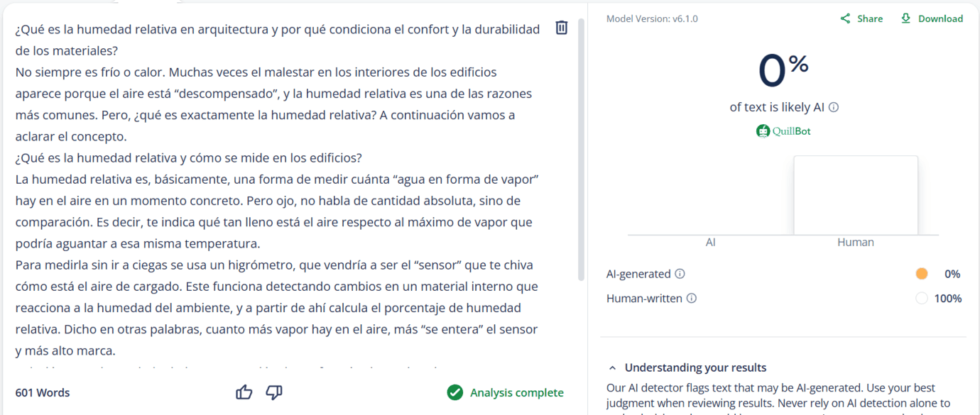The height and width of the screenshot is (415, 980).
Task: Click the thumbs up feedback icon
Action: pyautogui.click(x=244, y=392)
